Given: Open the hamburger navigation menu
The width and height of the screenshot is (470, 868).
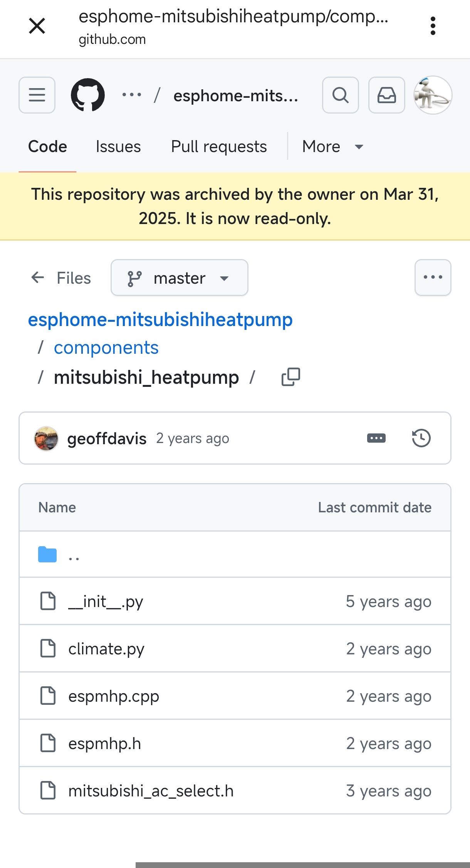Looking at the screenshot, I should pyautogui.click(x=37, y=95).
